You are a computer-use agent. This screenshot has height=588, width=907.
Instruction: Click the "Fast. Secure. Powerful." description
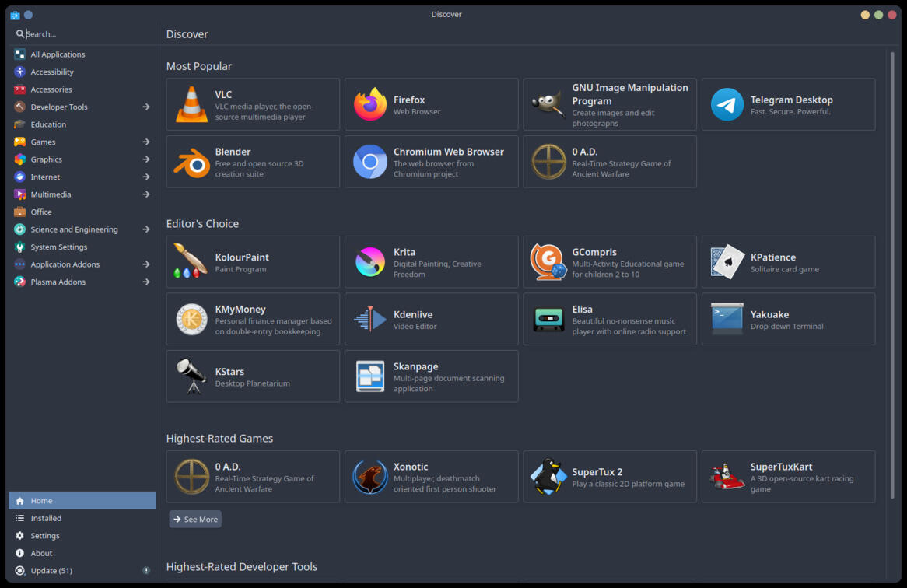[x=790, y=111]
